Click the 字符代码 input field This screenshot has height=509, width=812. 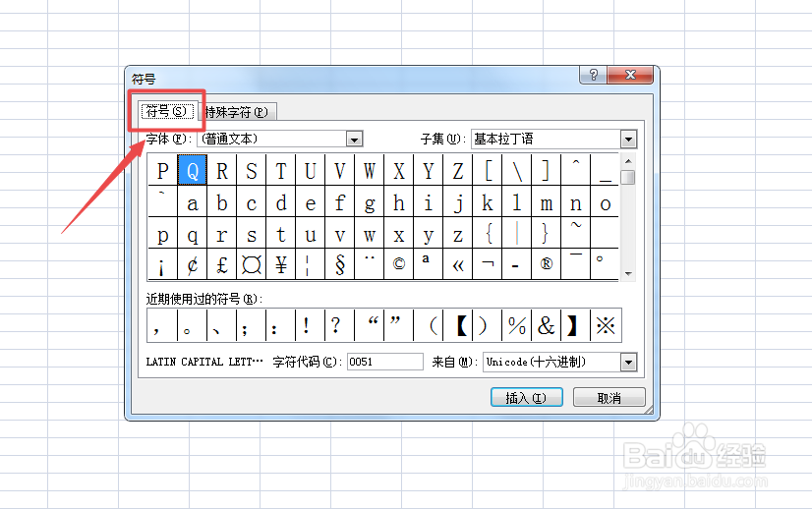[x=384, y=362]
